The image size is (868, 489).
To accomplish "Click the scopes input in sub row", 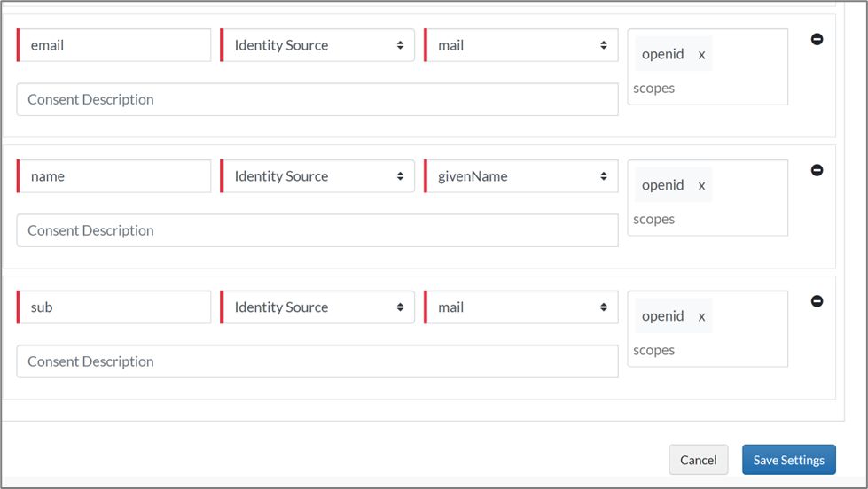I will [x=707, y=351].
